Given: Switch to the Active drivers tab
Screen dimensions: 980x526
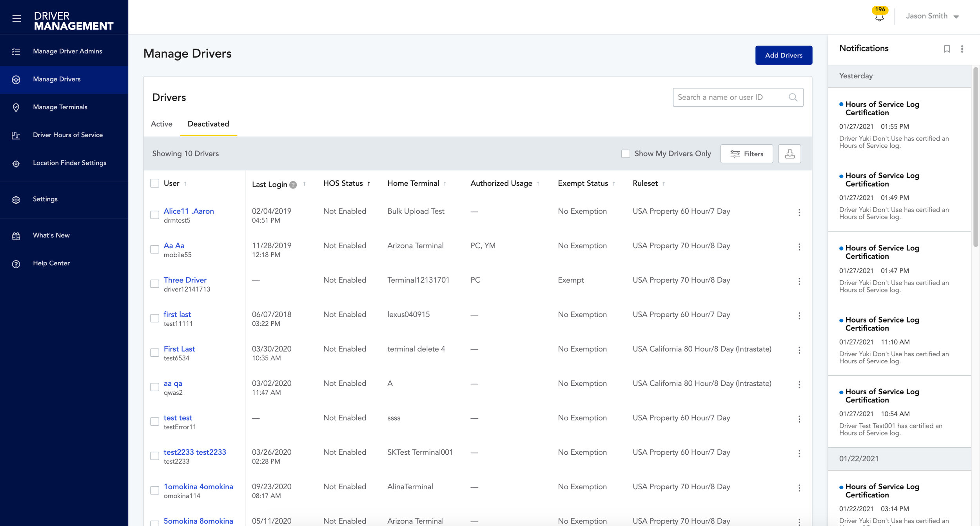Looking at the screenshot, I should click(162, 124).
